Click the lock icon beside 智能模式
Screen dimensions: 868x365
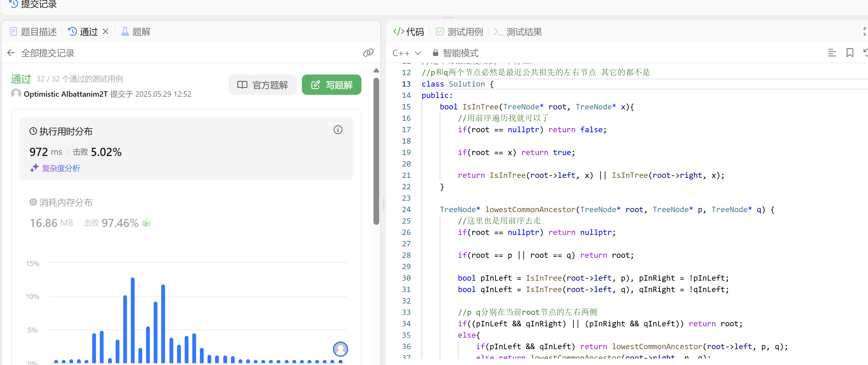pyautogui.click(x=435, y=53)
